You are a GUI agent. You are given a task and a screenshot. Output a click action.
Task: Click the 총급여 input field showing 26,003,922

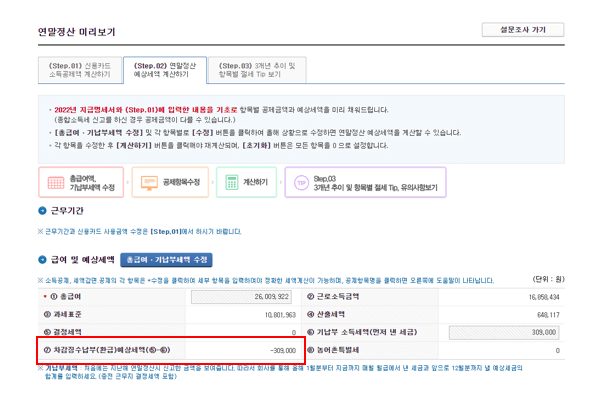[x=241, y=297]
